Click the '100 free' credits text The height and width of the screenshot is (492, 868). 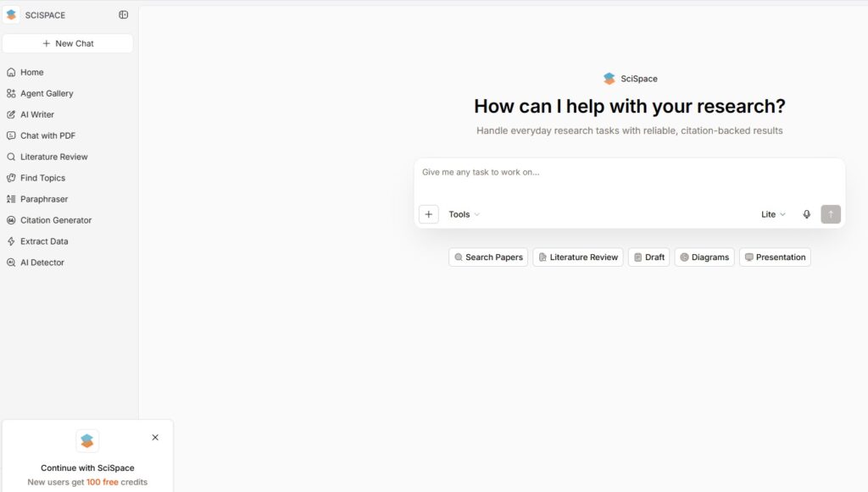(x=103, y=482)
